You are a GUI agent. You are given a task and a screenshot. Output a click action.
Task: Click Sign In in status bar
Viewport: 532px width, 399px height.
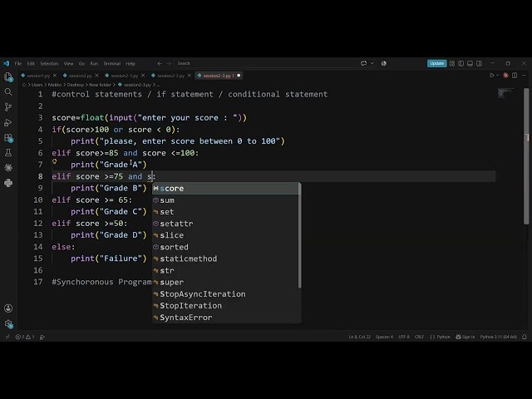point(465,337)
